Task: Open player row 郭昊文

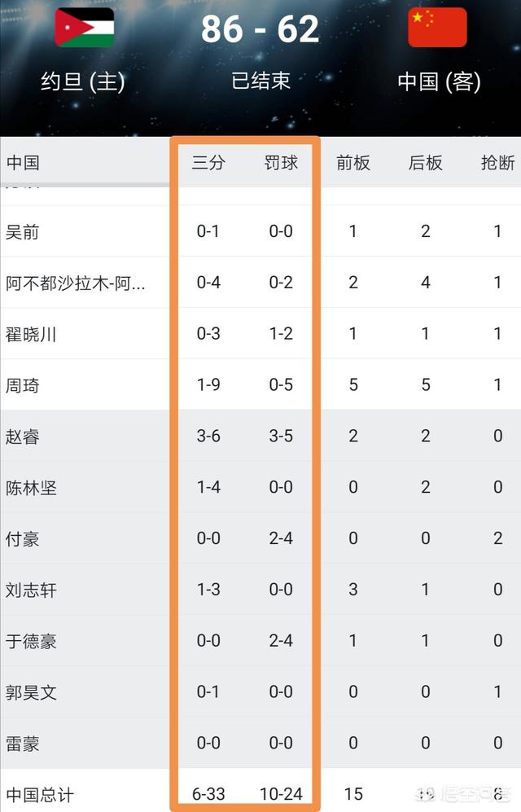Action: click(x=260, y=691)
